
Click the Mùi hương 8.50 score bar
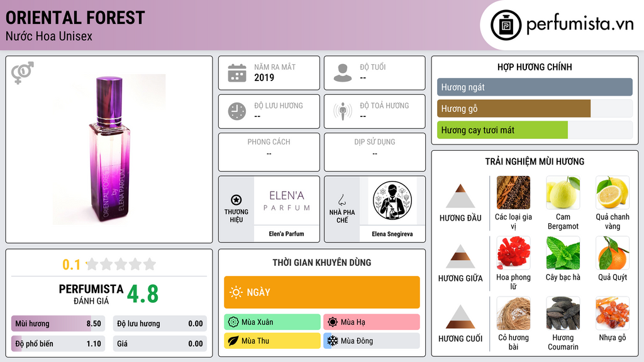tap(58, 324)
